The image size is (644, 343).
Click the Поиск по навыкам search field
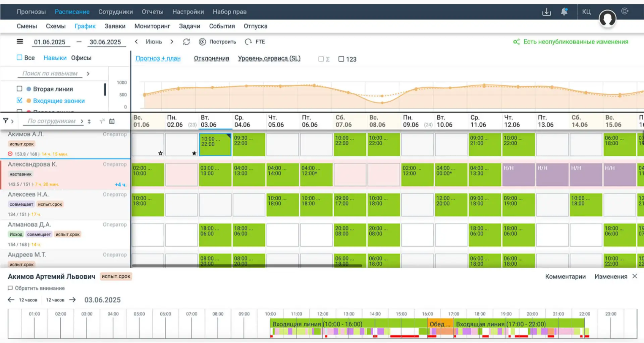(x=50, y=73)
